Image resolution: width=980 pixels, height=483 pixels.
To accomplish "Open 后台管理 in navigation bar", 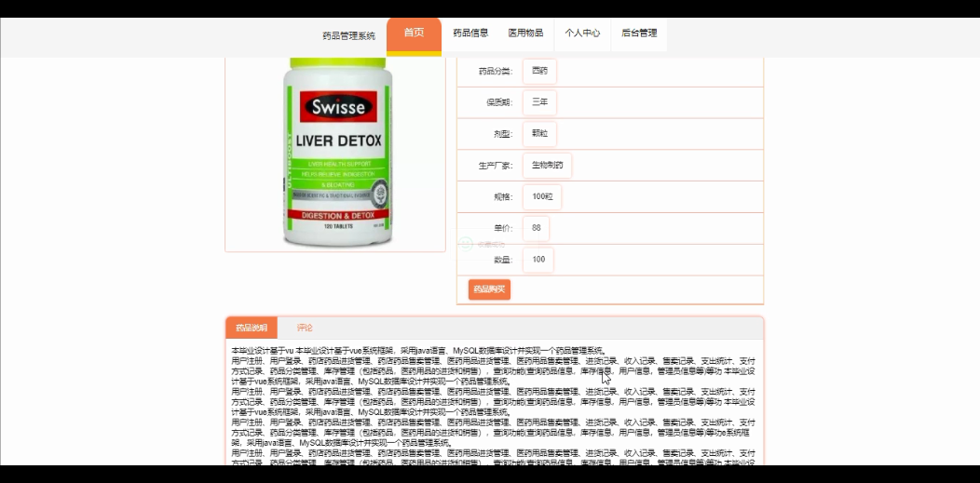I will pyautogui.click(x=639, y=34).
